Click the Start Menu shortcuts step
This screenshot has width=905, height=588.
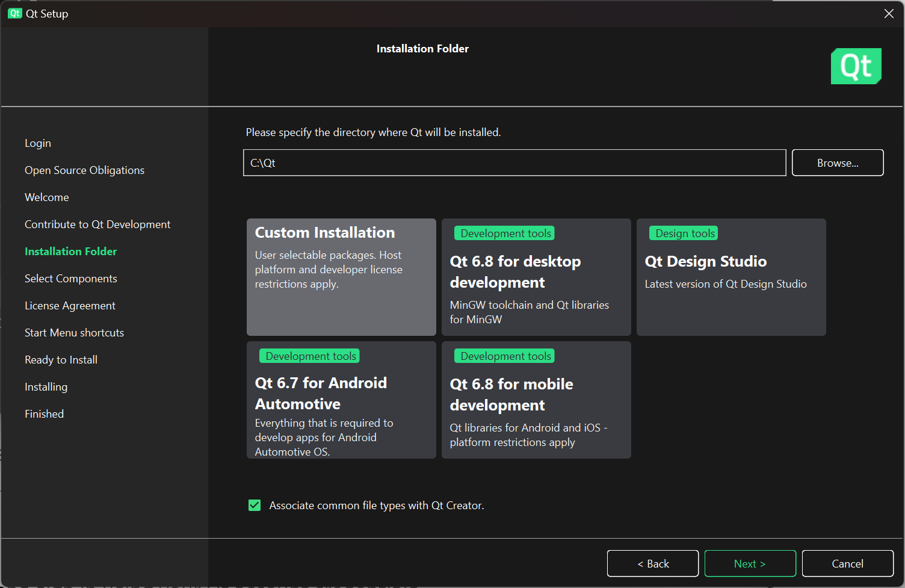coord(74,333)
